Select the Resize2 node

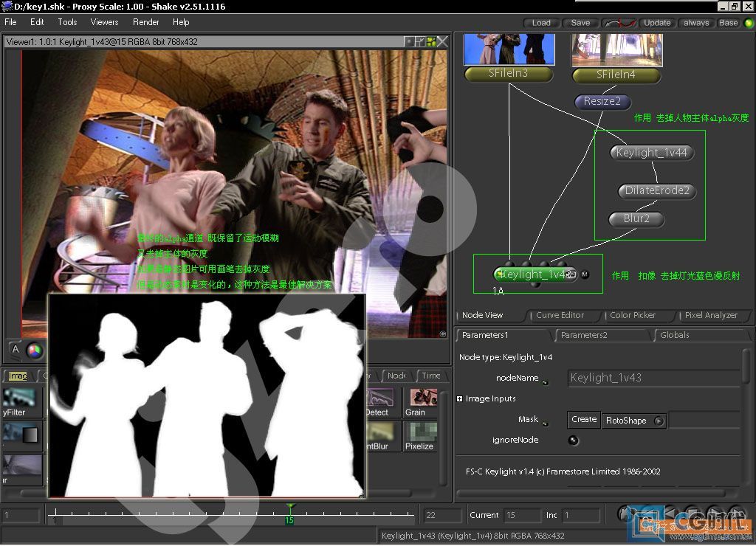pos(602,101)
